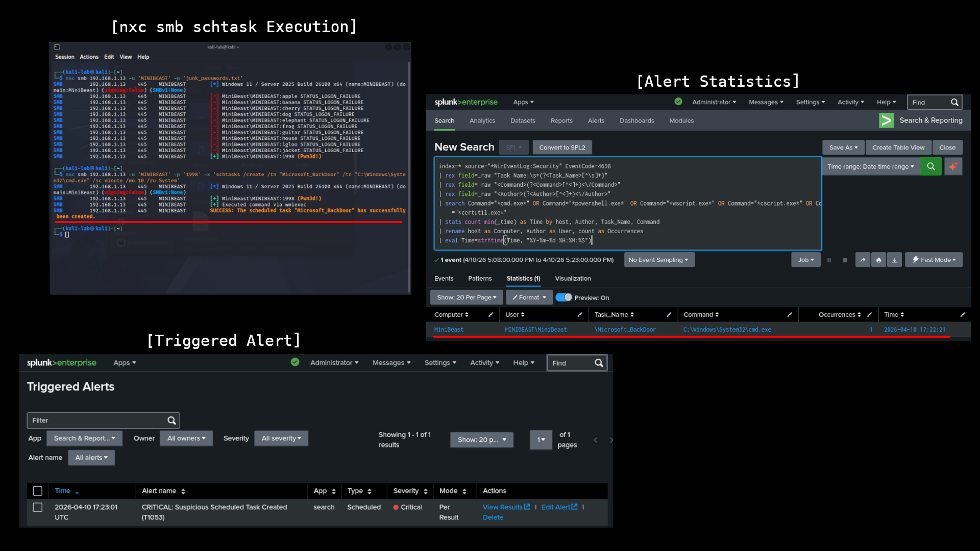
Task: Click search icon in Triggered Alerts Find box
Action: pyautogui.click(x=599, y=363)
